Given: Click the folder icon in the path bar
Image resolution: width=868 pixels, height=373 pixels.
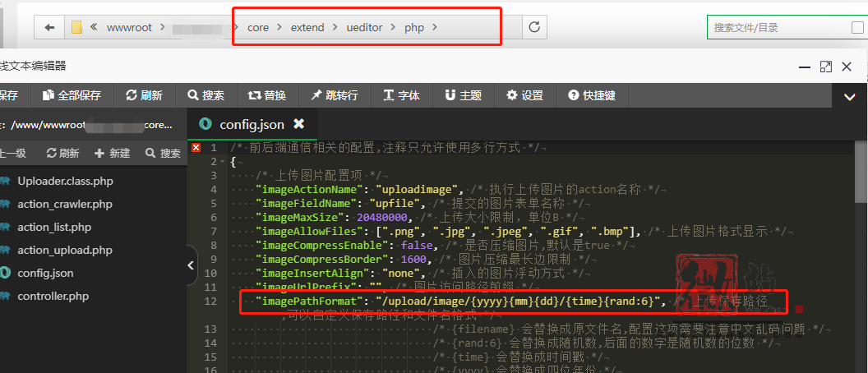Looking at the screenshot, I should coord(77,27).
